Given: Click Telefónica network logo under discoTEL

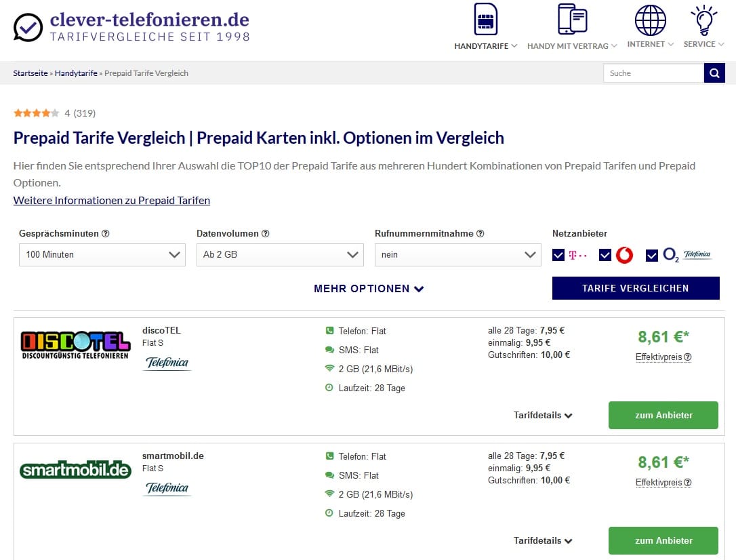Looking at the screenshot, I should tap(167, 363).
